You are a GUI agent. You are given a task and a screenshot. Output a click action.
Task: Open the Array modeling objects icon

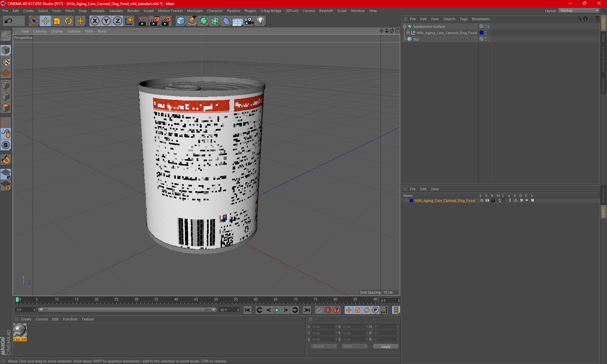point(215,21)
